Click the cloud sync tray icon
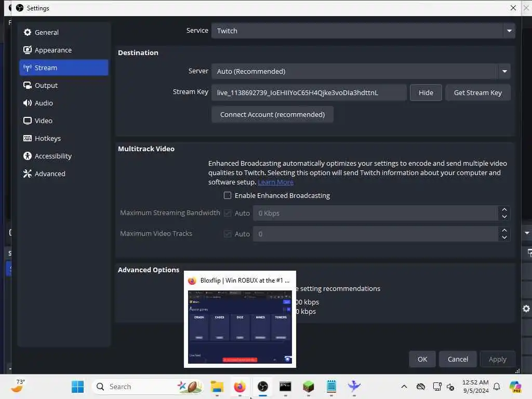 click(x=421, y=387)
